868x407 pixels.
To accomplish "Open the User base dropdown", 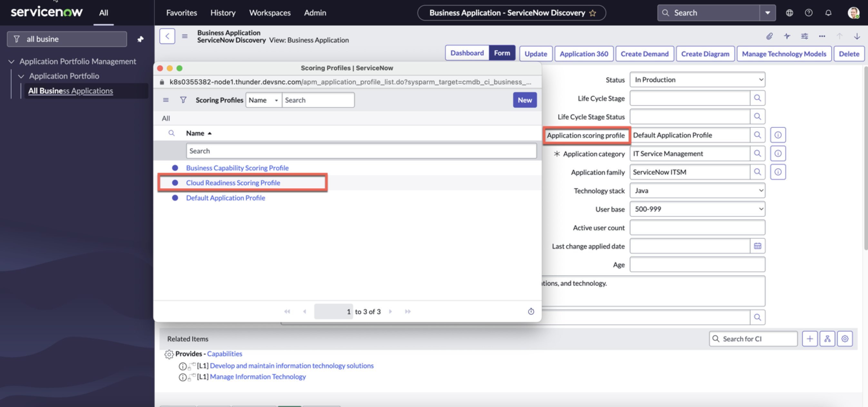I will click(697, 209).
